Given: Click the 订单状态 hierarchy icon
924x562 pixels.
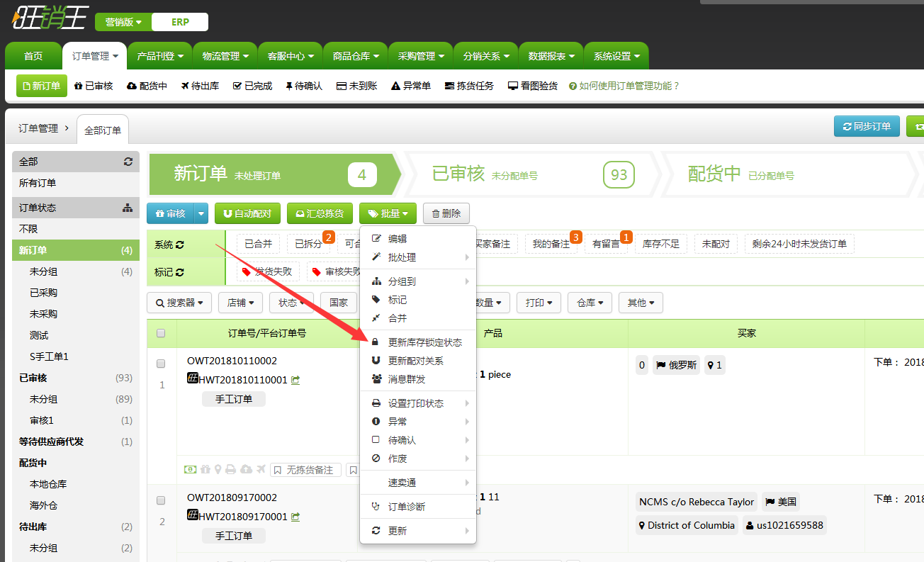Looking at the screenshot, I should [128, 208].
